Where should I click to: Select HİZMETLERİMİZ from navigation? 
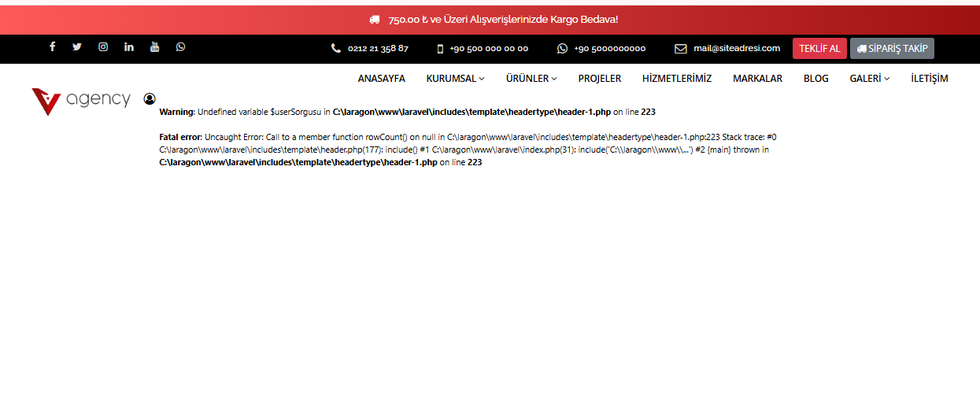click(x=676, y=79)
